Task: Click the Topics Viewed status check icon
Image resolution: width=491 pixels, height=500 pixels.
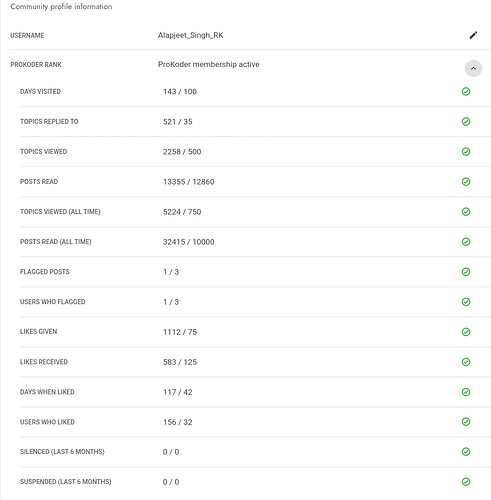Action: 466,151
